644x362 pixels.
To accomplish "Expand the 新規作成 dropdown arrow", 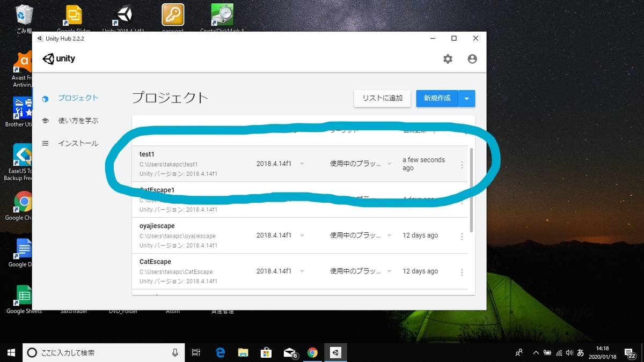I will pyautogui.click(x=466, y=99).
